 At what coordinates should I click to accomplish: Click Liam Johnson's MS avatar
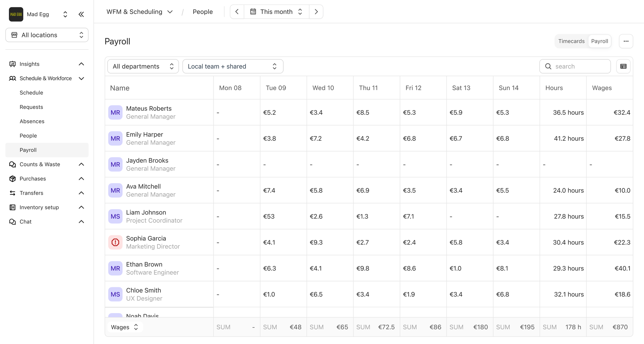pyautogui.click(x=115, y=216)
